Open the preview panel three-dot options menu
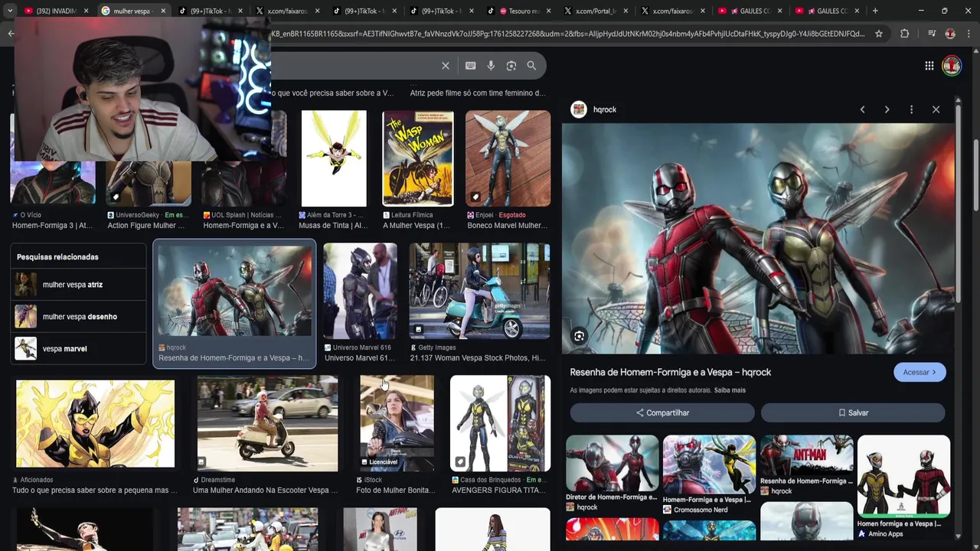 pyautogui.click(x=911, y=109)
